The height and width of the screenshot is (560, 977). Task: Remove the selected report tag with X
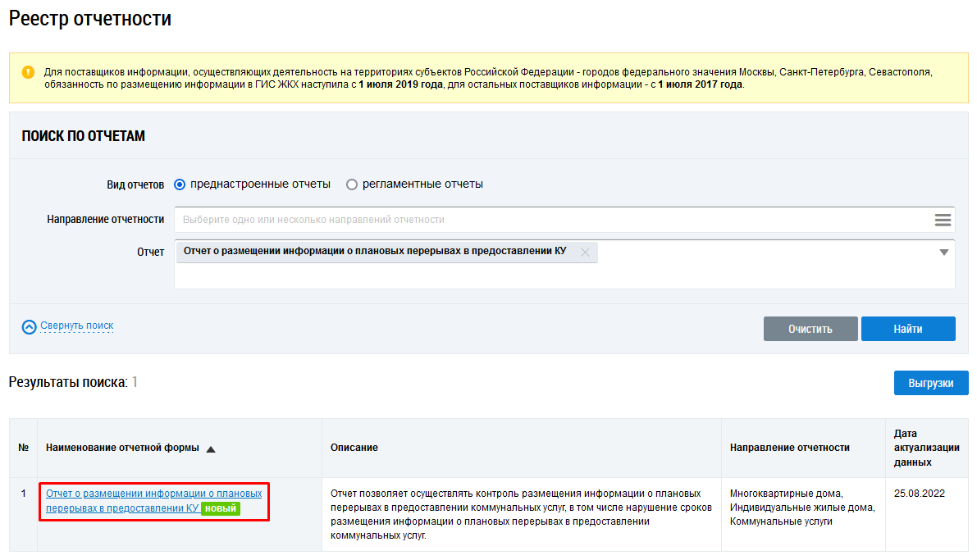point(585,253)
